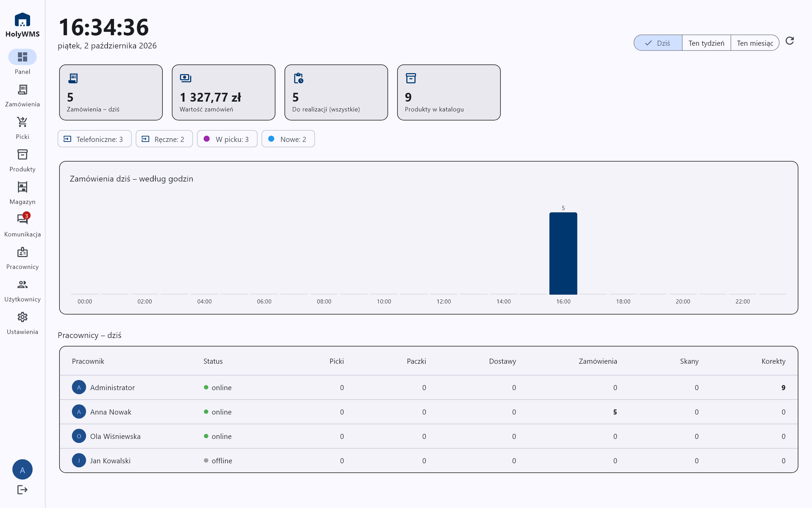The width and height of the screenshot is (812, 508).
Task: Select the Dziś time range
Action: click(658, 43)
